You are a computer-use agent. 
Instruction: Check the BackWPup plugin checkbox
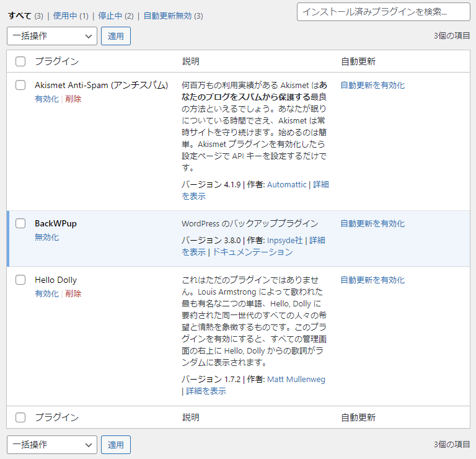coord(20,223)
